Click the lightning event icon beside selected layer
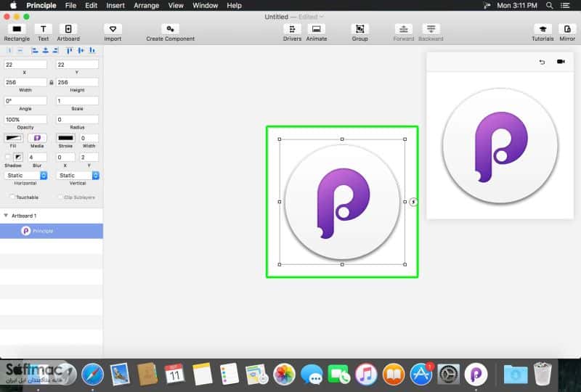Viewport: 581px width, 392px height. [413, 202]
